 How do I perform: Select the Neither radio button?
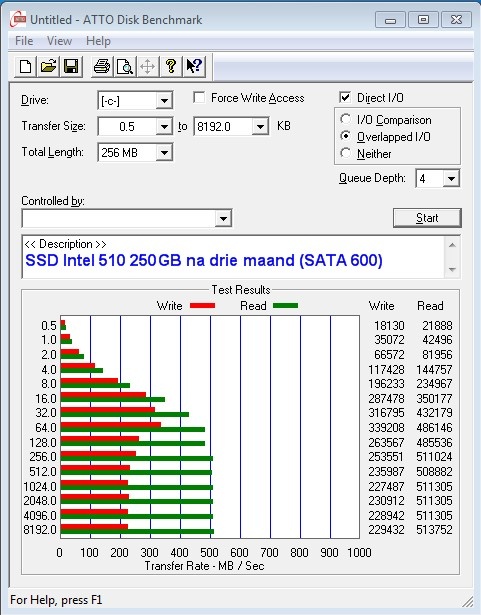pyautogui.click(x=346, y=153)
